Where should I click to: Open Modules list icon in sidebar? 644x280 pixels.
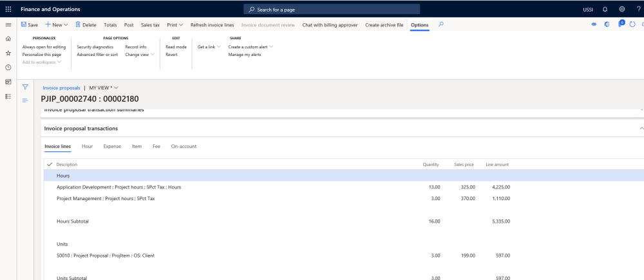pyautogui.click(x=8, y=97)
